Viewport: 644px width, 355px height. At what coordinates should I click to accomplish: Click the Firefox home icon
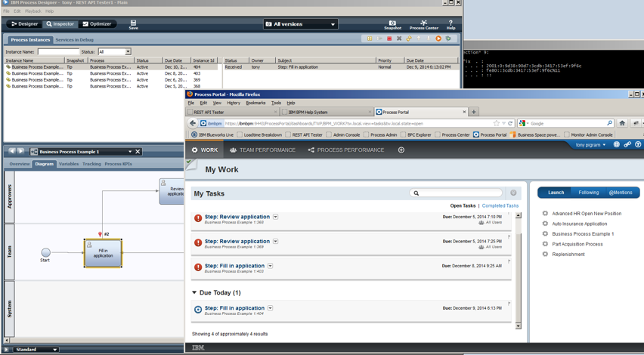click(x=622, y=123)
